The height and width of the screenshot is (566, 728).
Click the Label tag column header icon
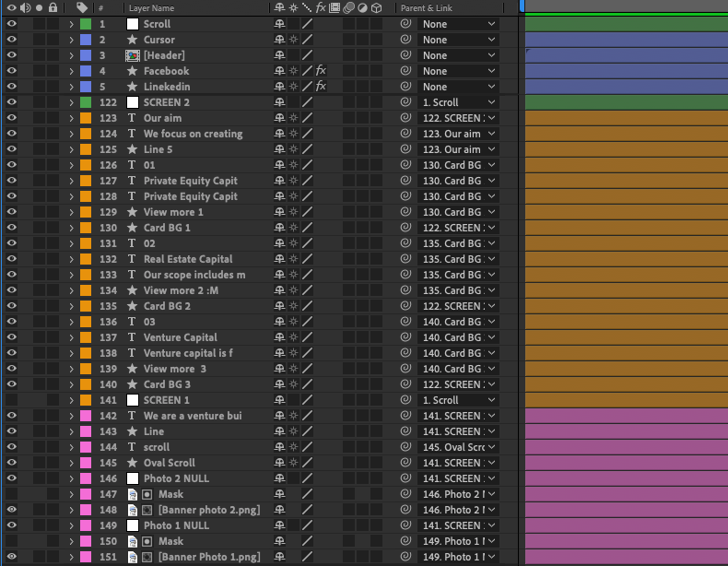82,7
